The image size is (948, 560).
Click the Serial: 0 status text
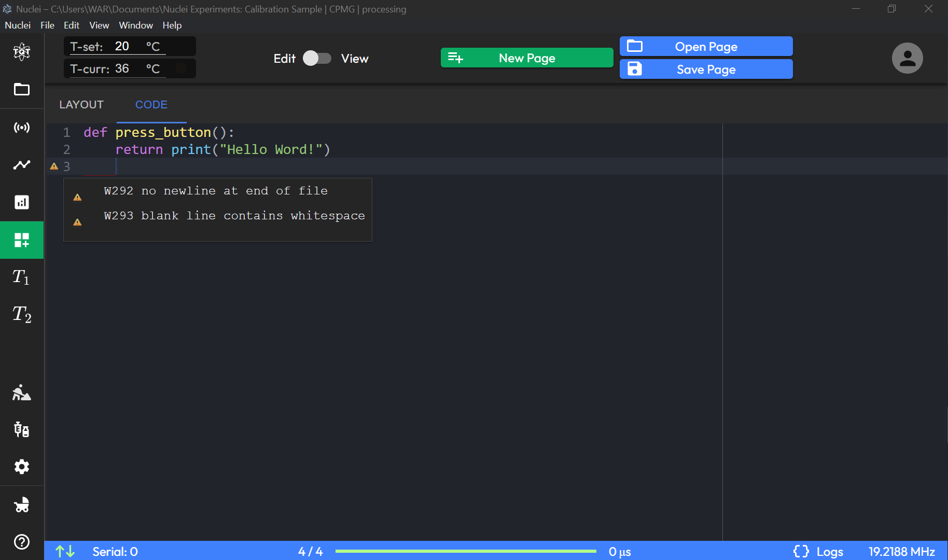tap(115, 552)
